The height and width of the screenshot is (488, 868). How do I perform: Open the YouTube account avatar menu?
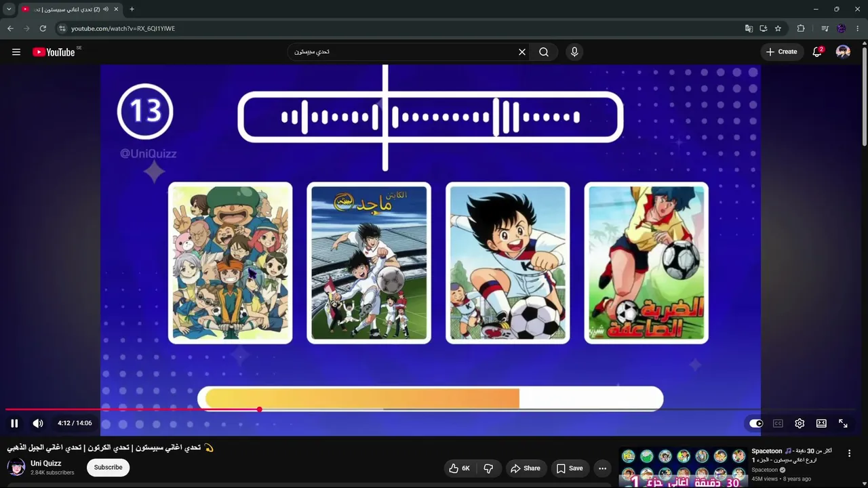[843, 52]
